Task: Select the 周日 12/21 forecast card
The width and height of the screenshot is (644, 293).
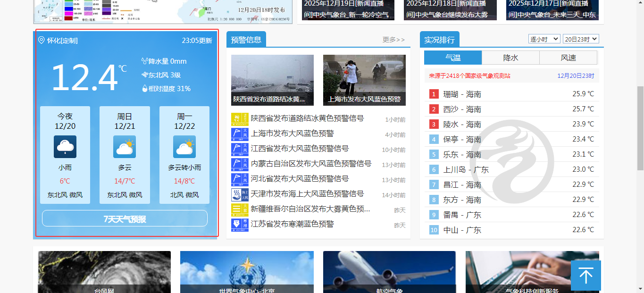Action: coord(125,155)
